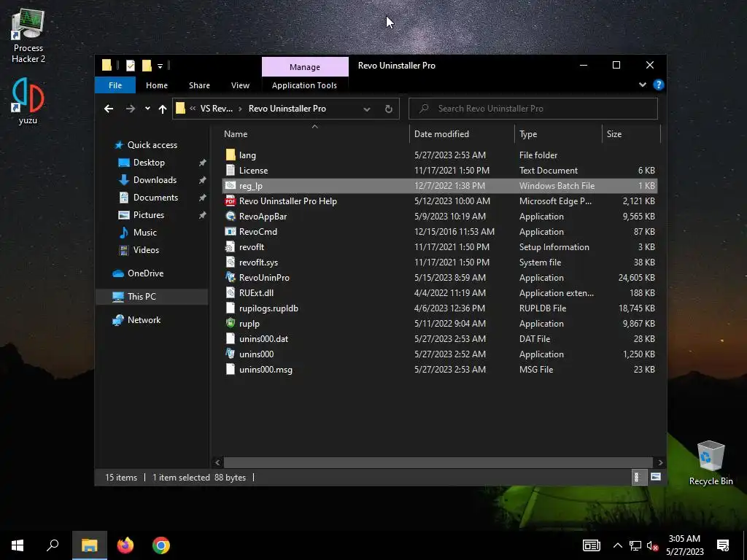The width and height of the screenshot is (747, 560).
Task: Open Network in the navigation pane
Action: [144, 320]
